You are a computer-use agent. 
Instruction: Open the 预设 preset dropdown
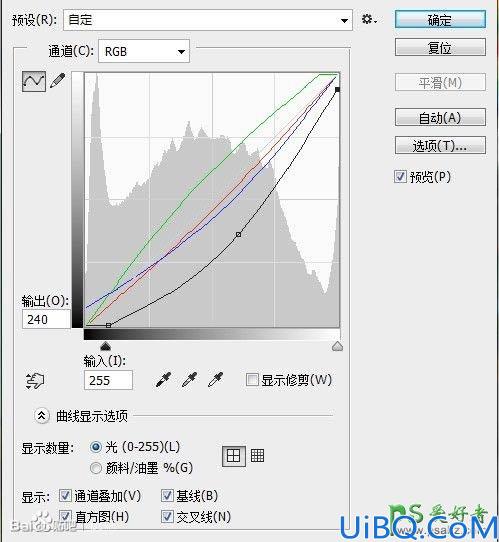pyautogui.click(x=208, y=20)
